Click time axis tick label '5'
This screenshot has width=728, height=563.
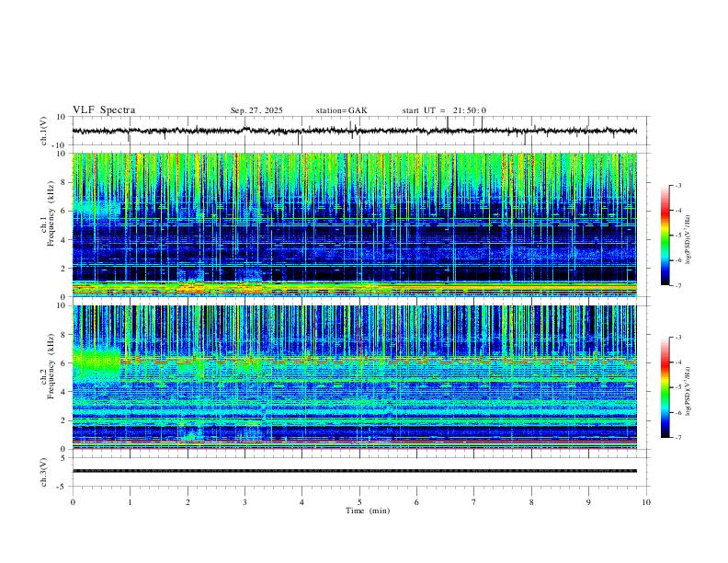(359, 502)
